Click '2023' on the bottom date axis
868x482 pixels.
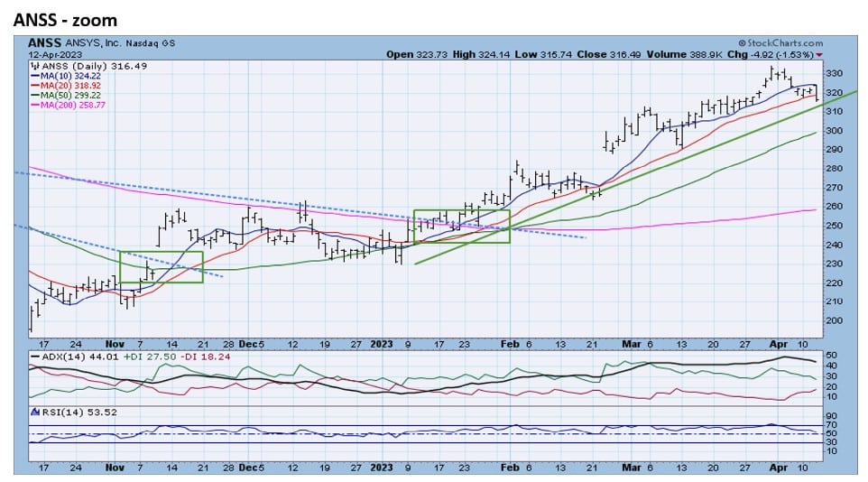coord(382,468)
